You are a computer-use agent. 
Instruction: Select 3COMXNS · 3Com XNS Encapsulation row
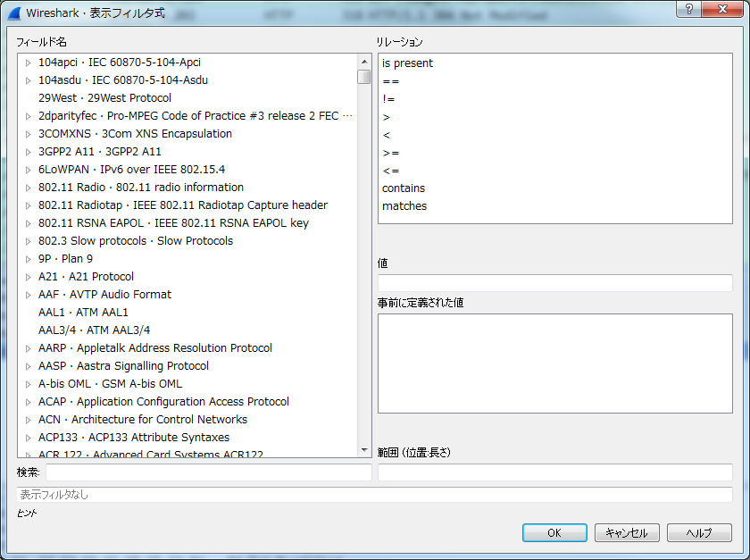coord(136,134)
